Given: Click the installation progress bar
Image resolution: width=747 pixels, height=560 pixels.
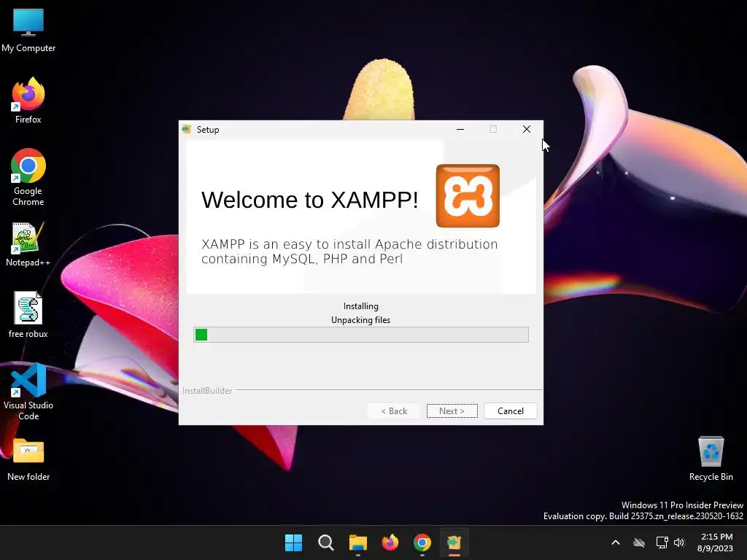Looking at the screenshot, I should point(361,335).
